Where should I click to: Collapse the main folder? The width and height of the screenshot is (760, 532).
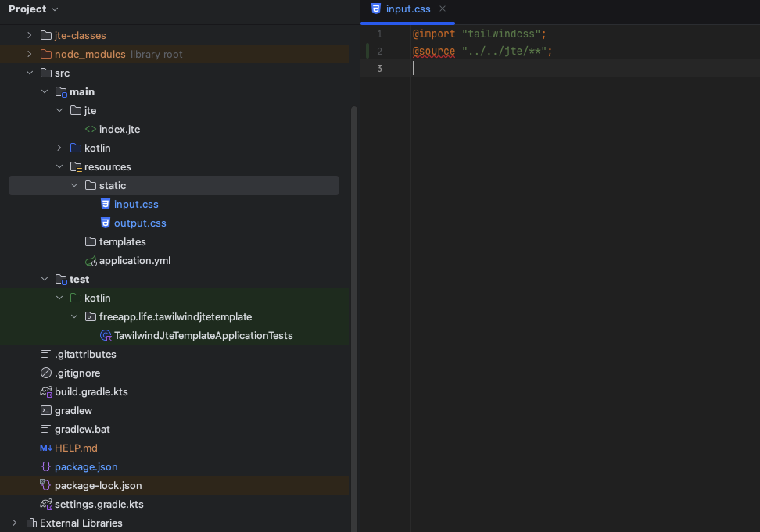(45, 91)
